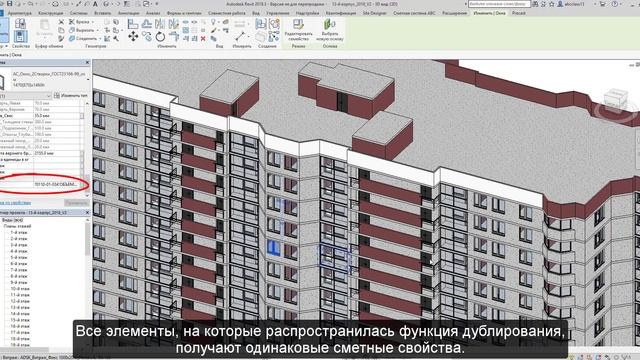This screenshot has width=640, height=360.
Task: Expand the Вырезать dropdown arrow
Action: [97, 30]
